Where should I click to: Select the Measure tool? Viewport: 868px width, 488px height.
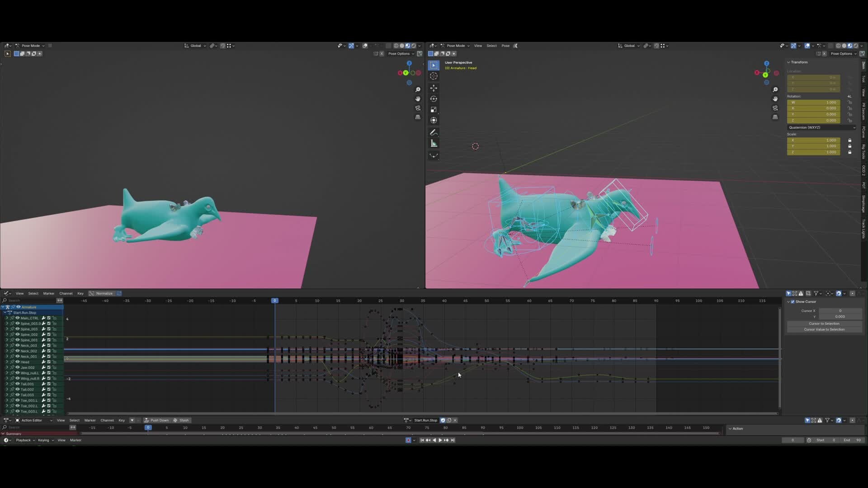tap(433, 143)
